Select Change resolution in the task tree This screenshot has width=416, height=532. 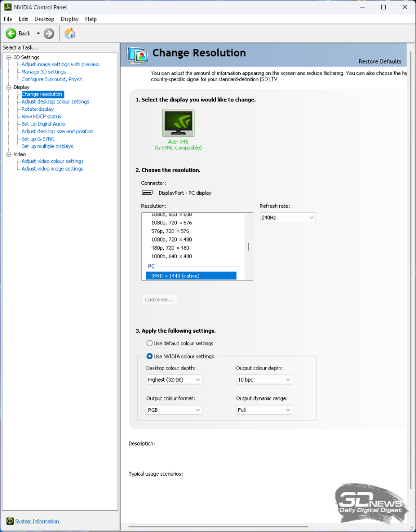click(42, 94)
